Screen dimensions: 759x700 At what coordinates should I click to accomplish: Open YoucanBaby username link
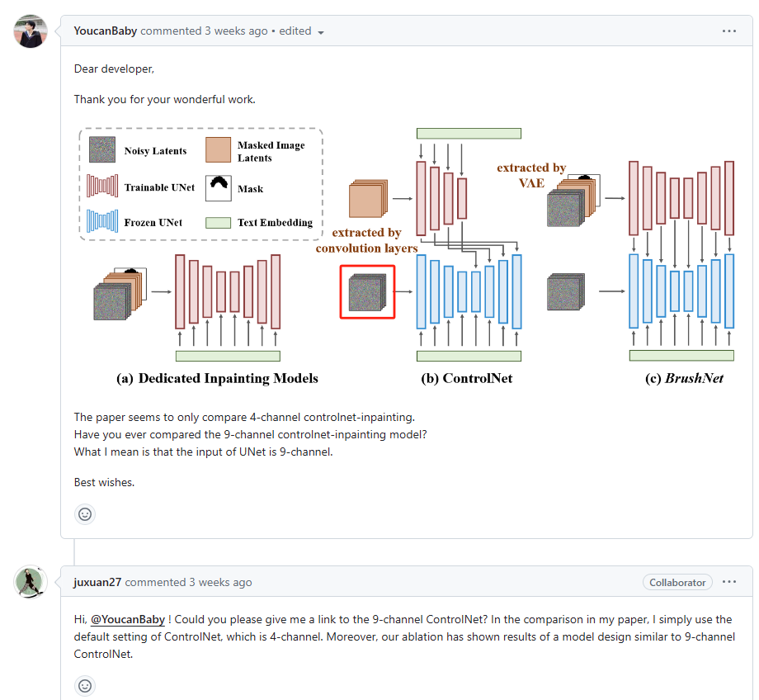106,31
